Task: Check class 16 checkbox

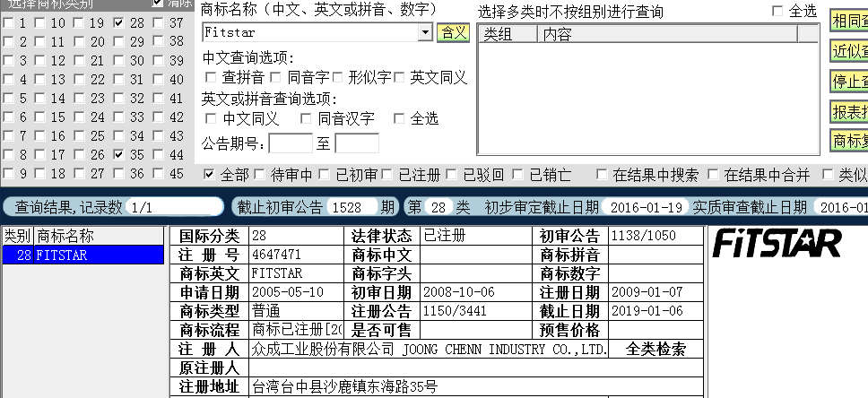Action: (x=39, y=135)
